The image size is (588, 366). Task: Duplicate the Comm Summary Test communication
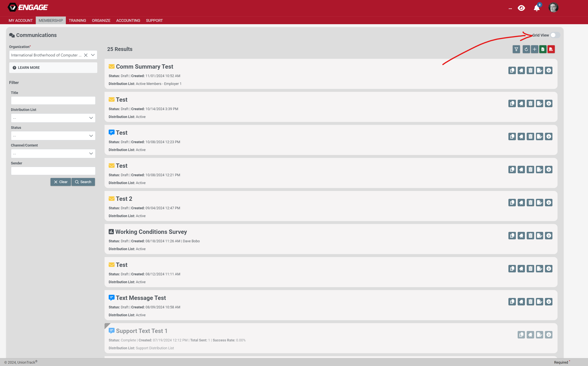tap(512, 70)
